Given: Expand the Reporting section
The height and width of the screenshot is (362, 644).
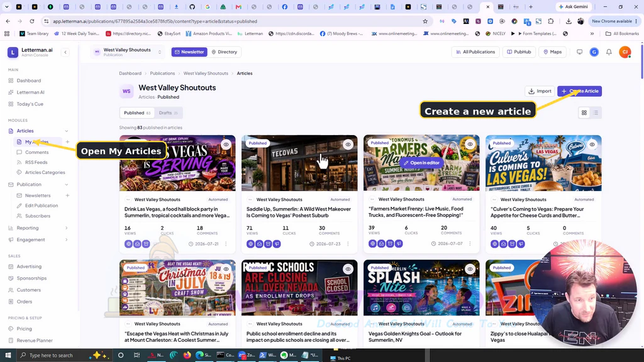Looking at the screenshot, I should pyautogui.click(x=67, y=228).
